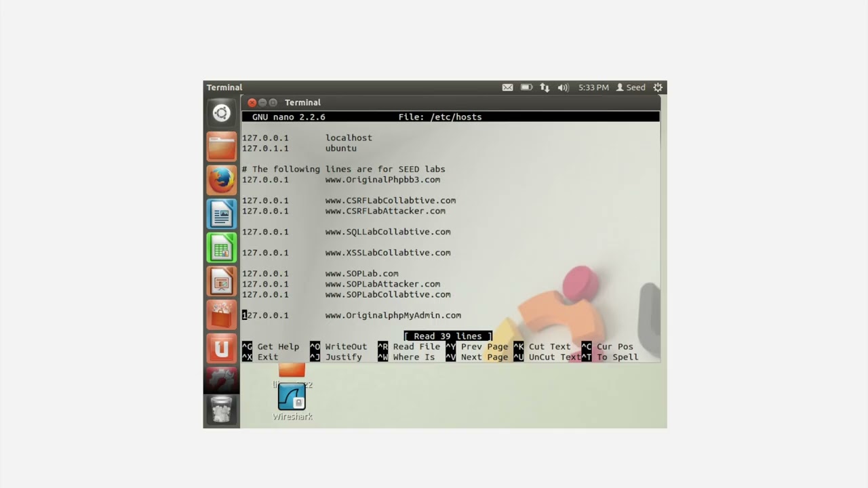Click www.OriginalphpMyAdmin.com entry
The width and height of the screenshot is (868, 488).
pyautogui.click(x=393, y=315)
